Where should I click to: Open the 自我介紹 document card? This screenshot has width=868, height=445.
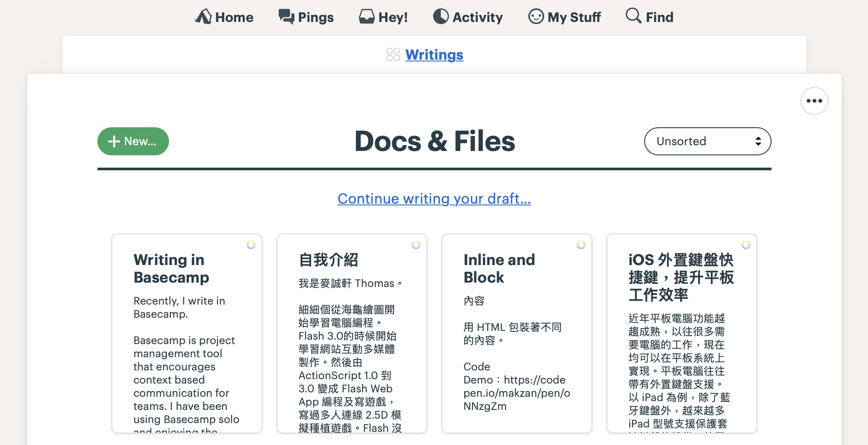[x=352, y=334]
